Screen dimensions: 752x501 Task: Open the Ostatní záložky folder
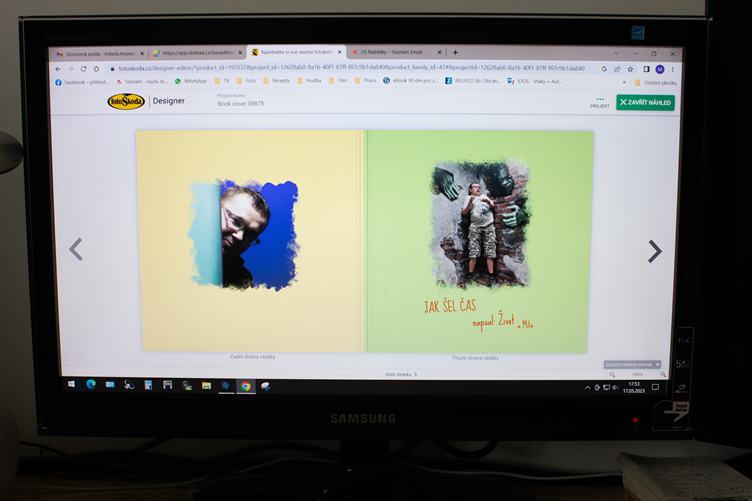pos(656,83)
